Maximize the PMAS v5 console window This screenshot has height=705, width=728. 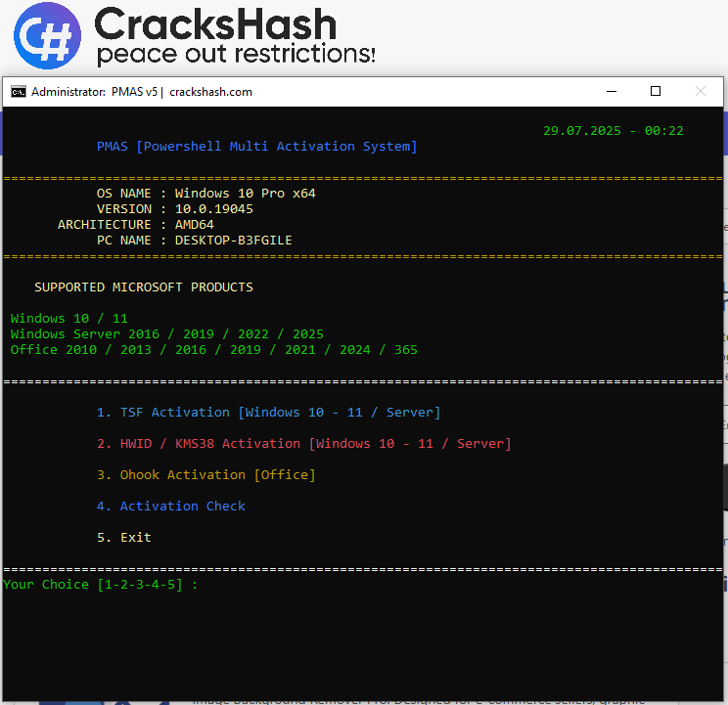point(656,91)
